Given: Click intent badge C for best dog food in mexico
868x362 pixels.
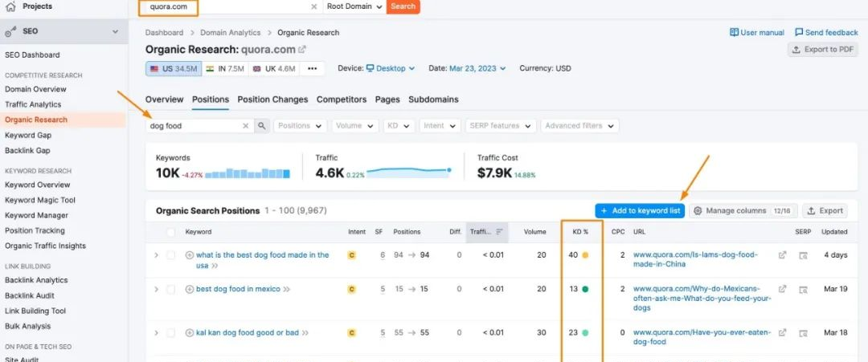Looking at the screenshot, I should (x=351, y=289).
